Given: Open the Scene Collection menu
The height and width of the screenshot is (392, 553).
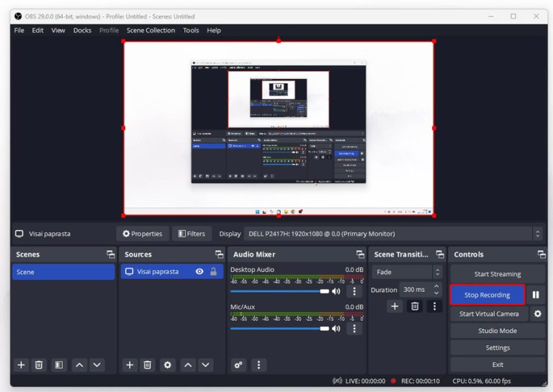Looking at the screenshot, I should click(150, 30).
